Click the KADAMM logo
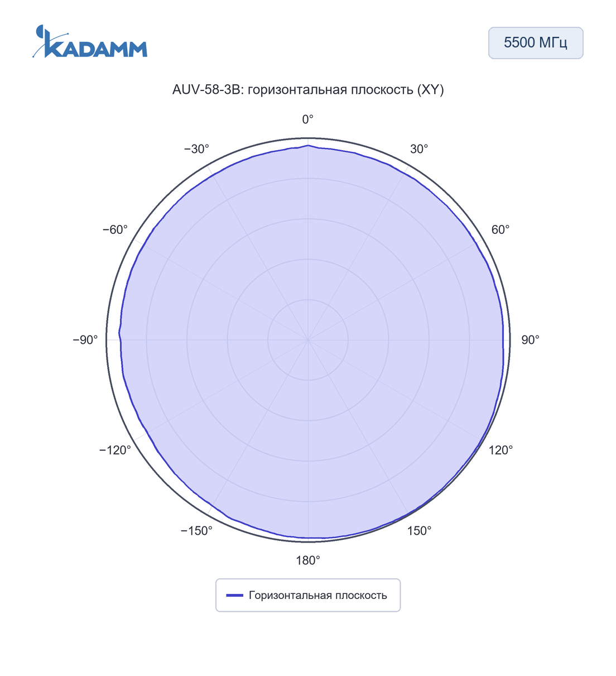616x676 pixels. coord(90,41)
